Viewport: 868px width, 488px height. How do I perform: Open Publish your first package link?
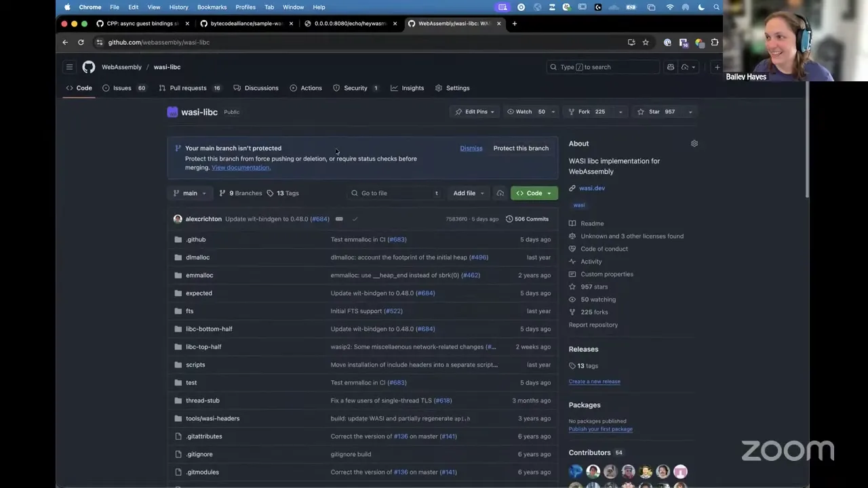click(600, 429)
